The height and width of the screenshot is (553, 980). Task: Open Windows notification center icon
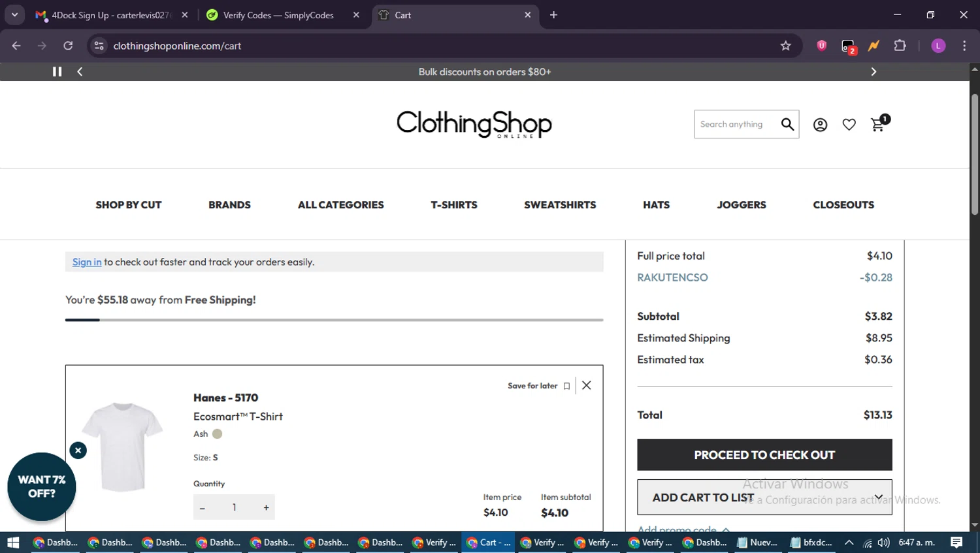[956, 543]
